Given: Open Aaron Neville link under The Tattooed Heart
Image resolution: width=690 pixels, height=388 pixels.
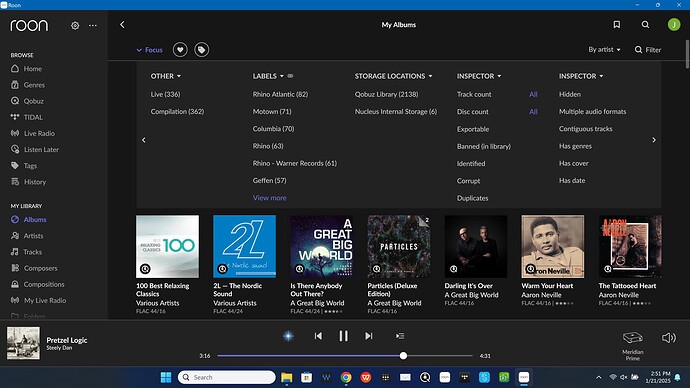Looking at the screenshot, I should pos(618,295).
